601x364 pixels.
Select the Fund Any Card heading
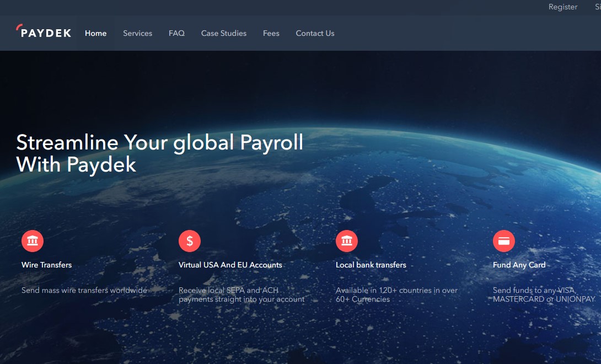click(x=519, y=265)
